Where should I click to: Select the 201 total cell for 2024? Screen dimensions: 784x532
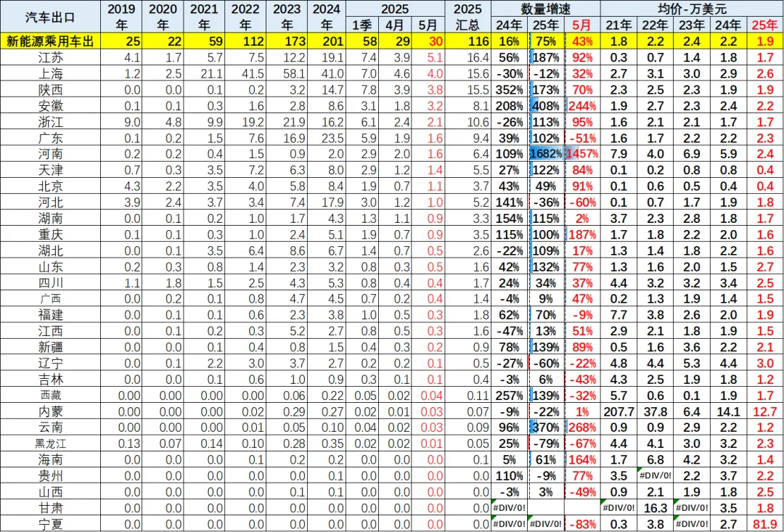tap(326, 42)
